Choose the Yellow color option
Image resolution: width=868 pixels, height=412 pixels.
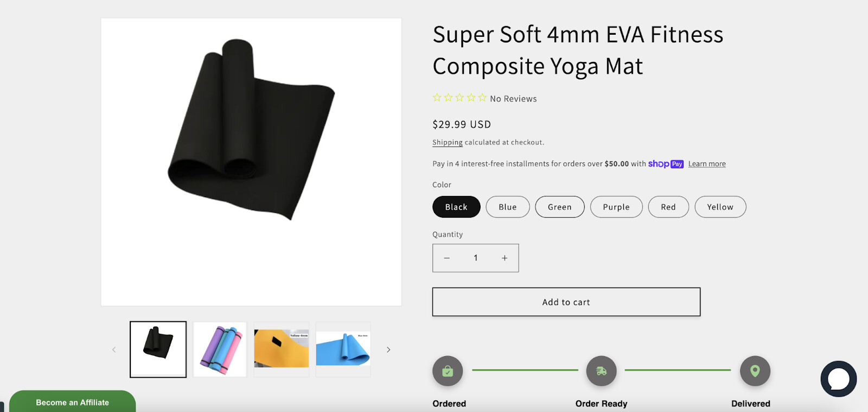(720, 207)
